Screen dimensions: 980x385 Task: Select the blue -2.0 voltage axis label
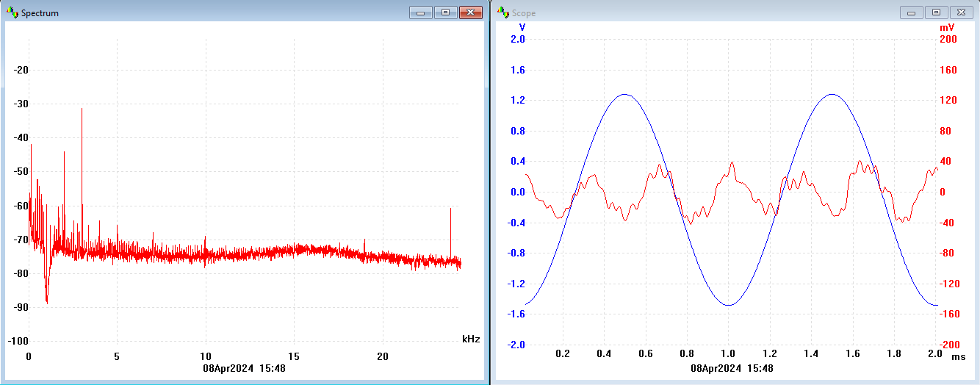pos(517,344)
